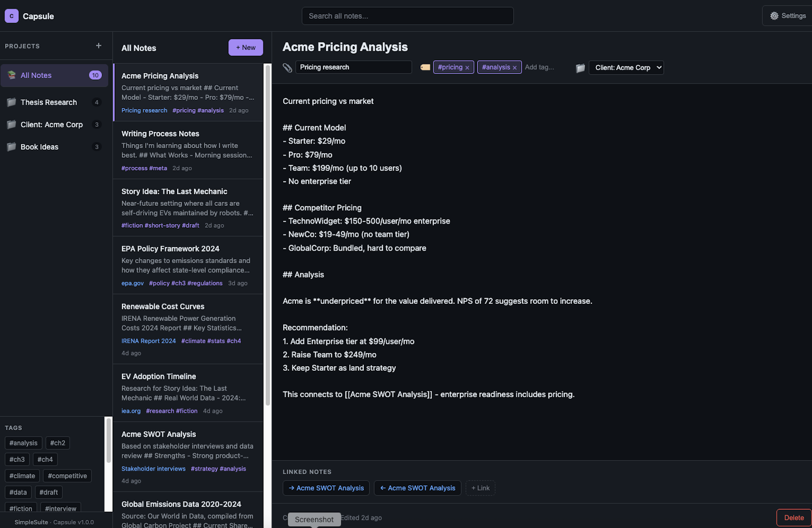The width and height of the screenshot is (812, 528).
Task: Remove the #pricing tag by clicking its x
Action: 467,67
